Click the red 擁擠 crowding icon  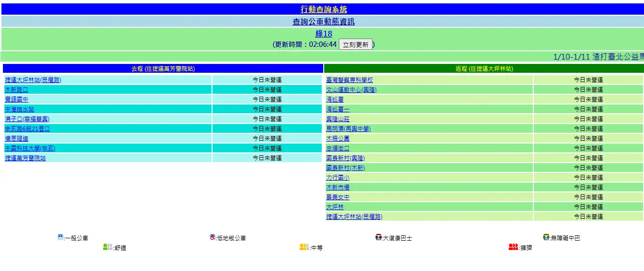click(513, 247)
